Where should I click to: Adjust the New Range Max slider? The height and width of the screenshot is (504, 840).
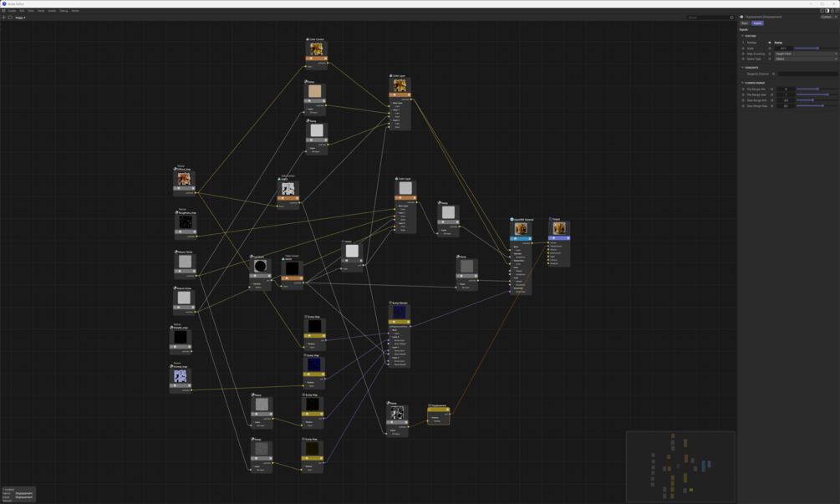tap(817, 106)
